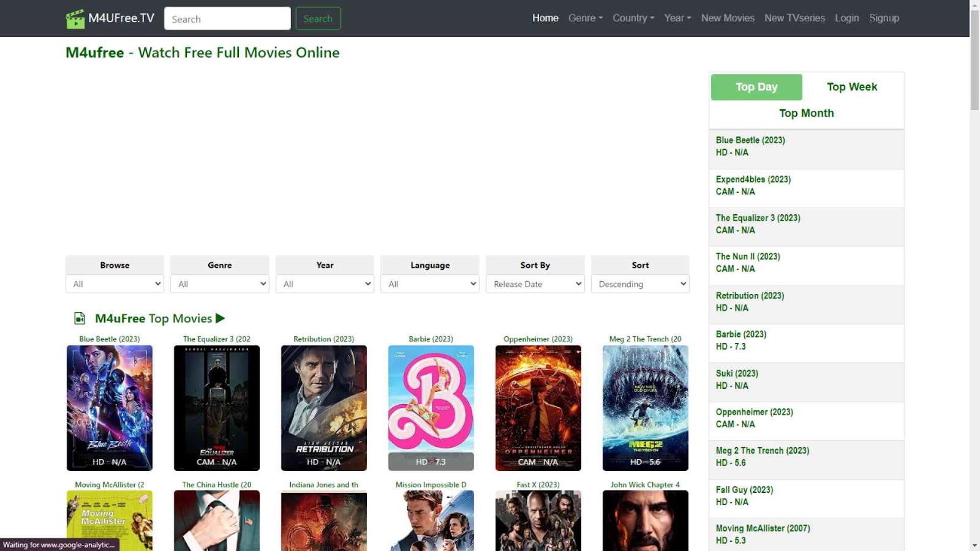Open the Fast X movie poster
Screen dimensions: 980x551
click(x=538, y=520)
